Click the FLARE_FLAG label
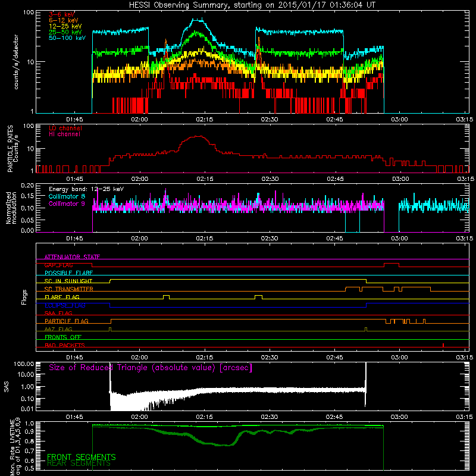 pyautogui.click(x=62, y=297)
